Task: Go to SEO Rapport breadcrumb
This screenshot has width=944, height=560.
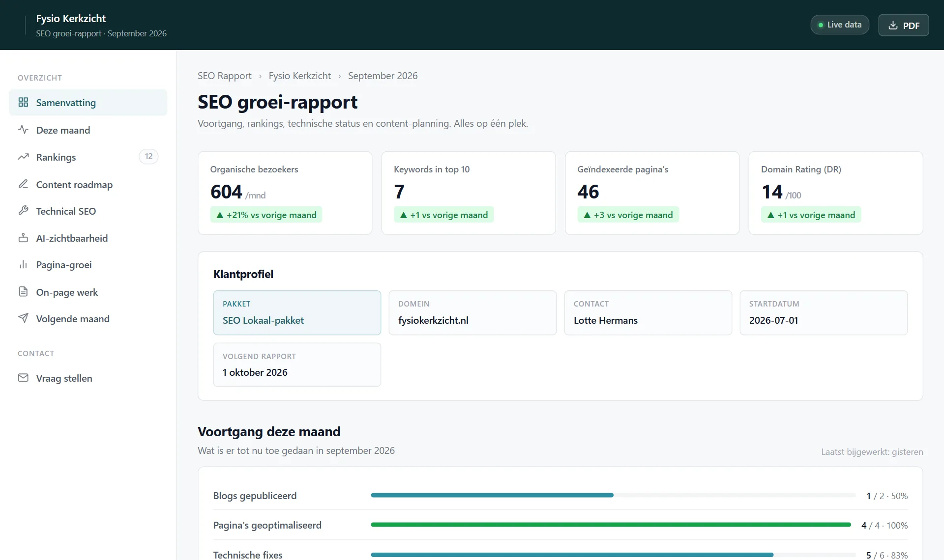Action: (224, 76)
